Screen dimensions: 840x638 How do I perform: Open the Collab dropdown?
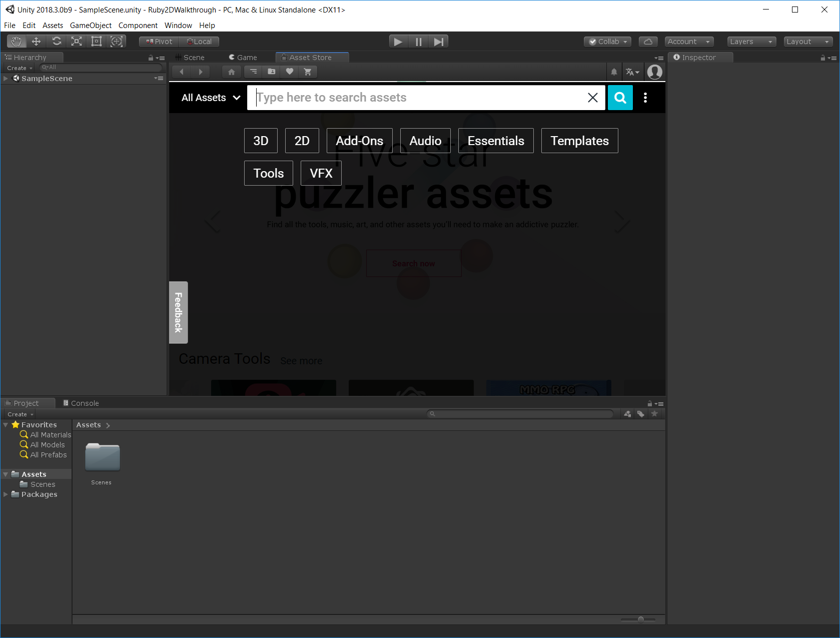pyautogui.click(x=607, y=42)
